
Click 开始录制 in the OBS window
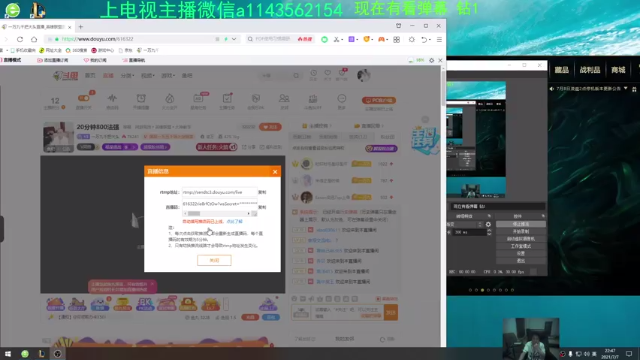[x=521, y=231]
